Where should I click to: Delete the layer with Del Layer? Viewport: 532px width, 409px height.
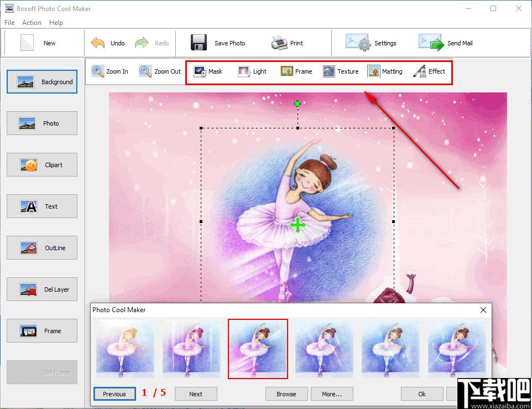point(42,289)
